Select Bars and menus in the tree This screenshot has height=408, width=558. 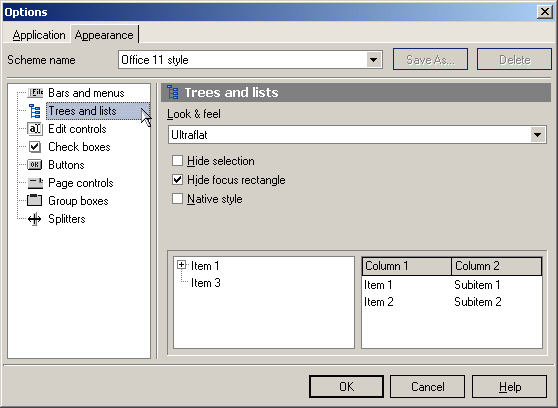(86, 93)
